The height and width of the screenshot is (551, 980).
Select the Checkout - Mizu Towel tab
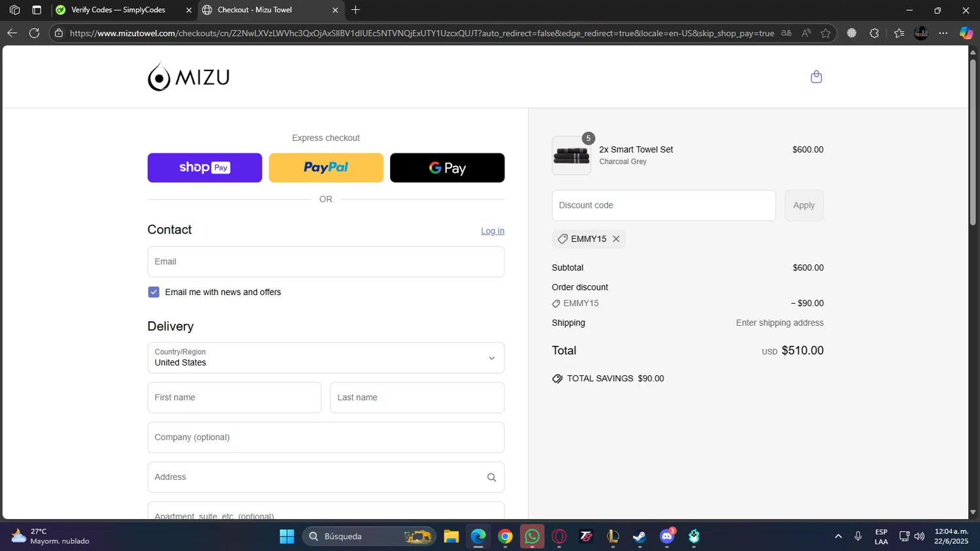tap(270, 10)
